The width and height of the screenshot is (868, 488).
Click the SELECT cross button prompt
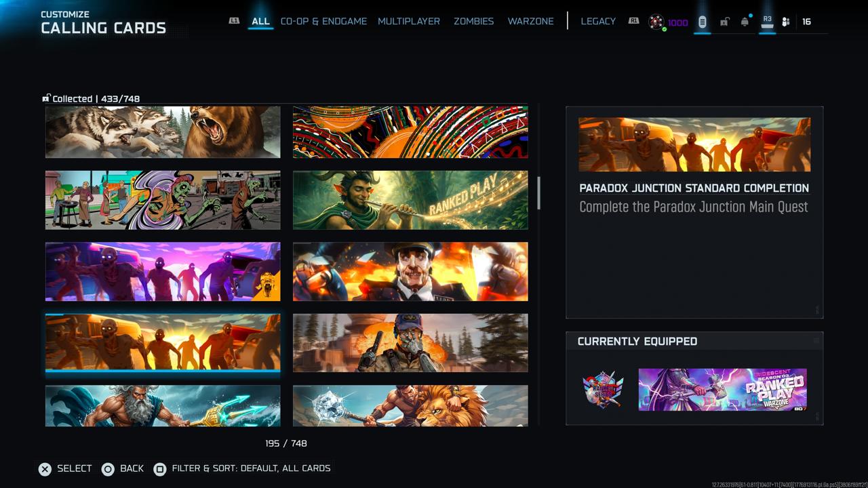(x=65, y=468)
